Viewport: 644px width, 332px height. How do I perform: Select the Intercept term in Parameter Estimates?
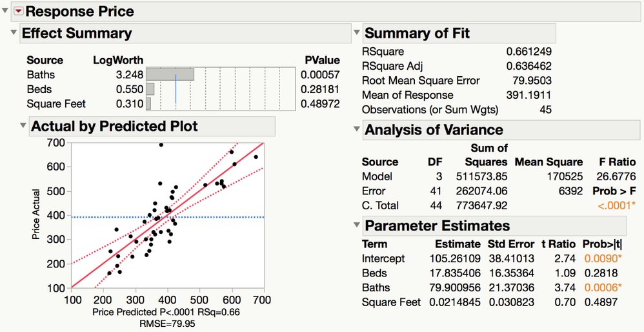(383, 258)
